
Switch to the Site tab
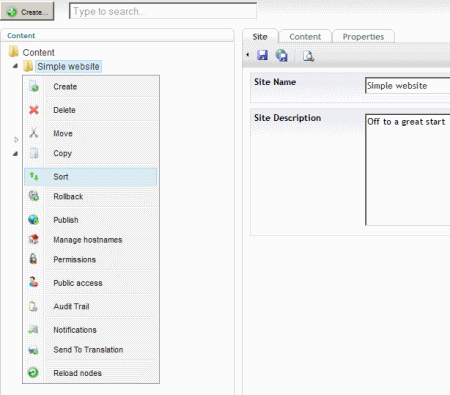click(260, 37)
